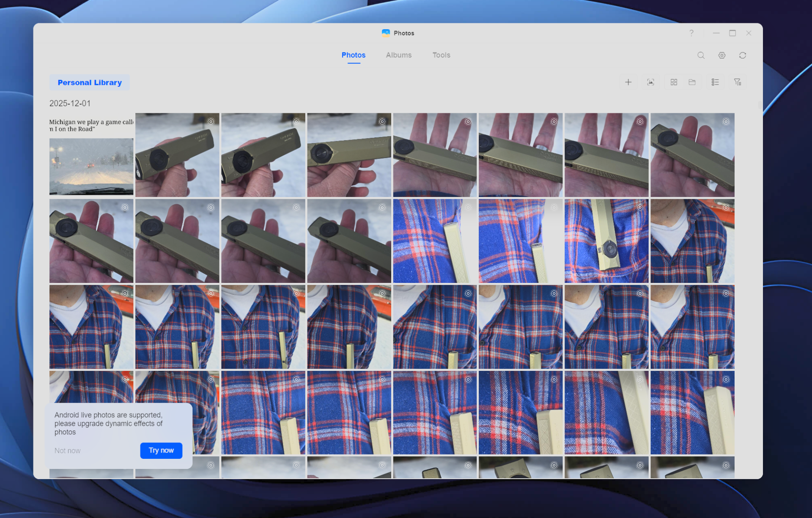Click the 2025-12-01 date header
The image size is (812, 518).
click(x=70, y=103)
